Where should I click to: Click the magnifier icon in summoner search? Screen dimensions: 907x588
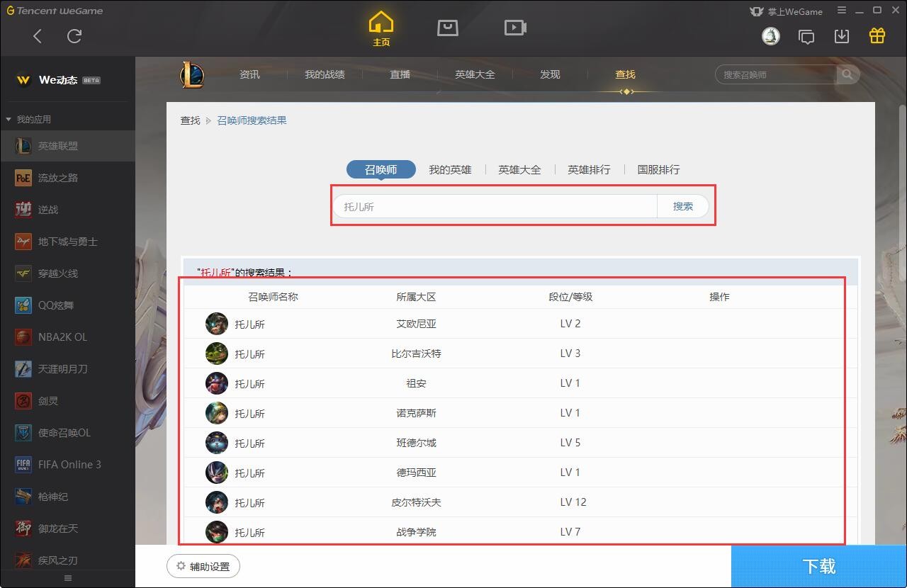[847, 74]
